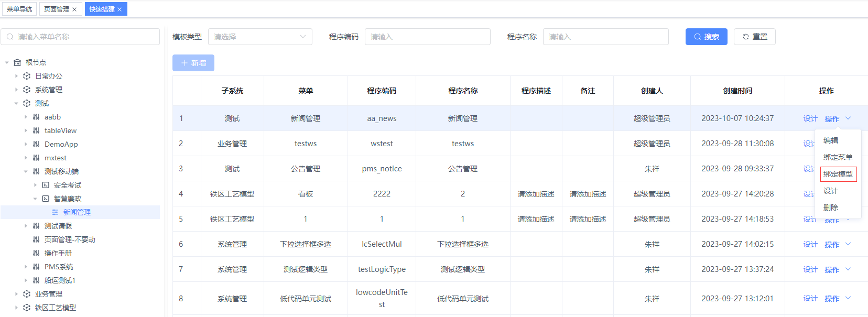868x317 pixels.
Task: Click the 重置 button
Action: coord(754,37)
